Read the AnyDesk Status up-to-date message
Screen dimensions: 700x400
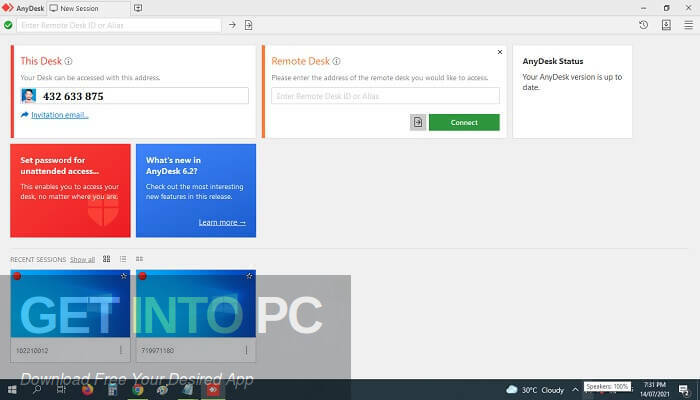point(572,82)
